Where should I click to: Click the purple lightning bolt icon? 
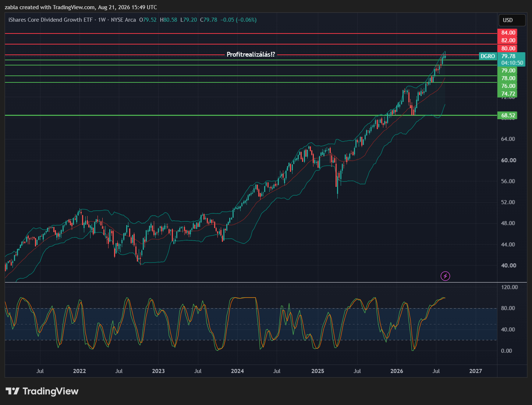[x=445, y=276]
